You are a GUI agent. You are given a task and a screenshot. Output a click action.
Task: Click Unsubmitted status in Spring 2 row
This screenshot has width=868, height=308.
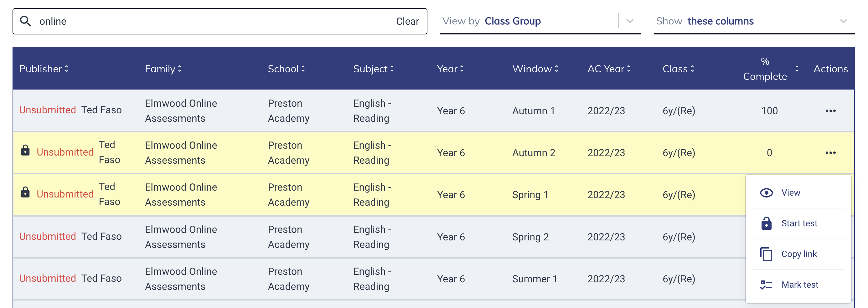(48, 236)
